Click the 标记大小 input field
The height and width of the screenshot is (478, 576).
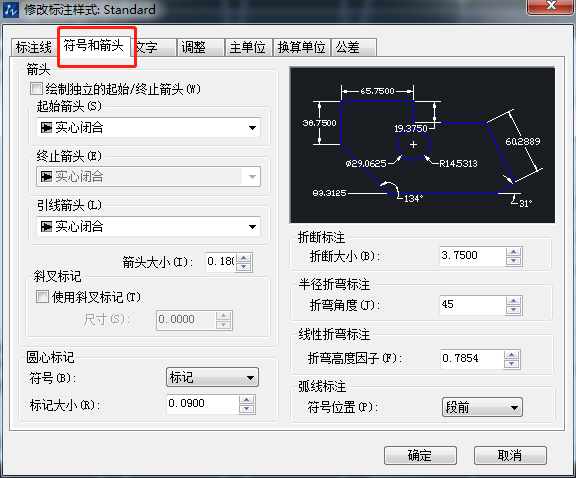tap(203, 404)
